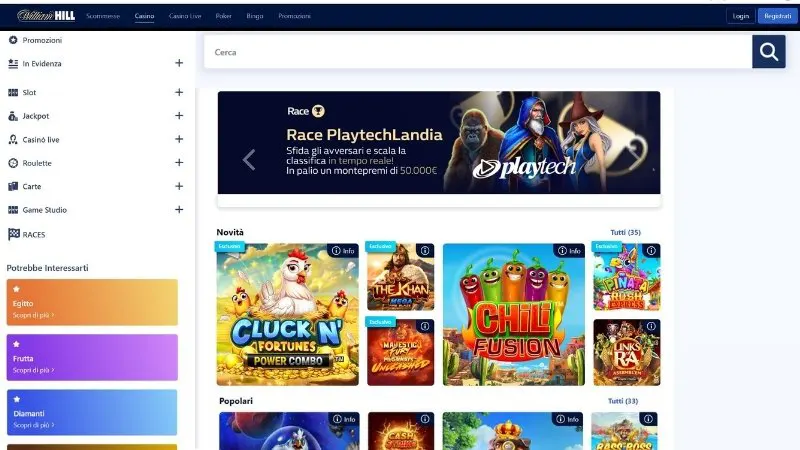Open info icon on Links of Ra

651,326
